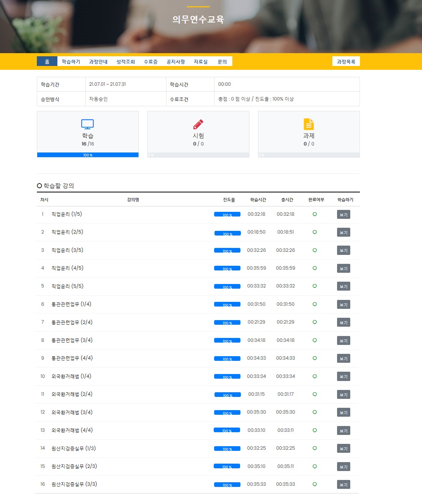Click lecture title 외국환거래법 (2/4)
This screenshot has height=504, width=422.
tap(72, 394)
